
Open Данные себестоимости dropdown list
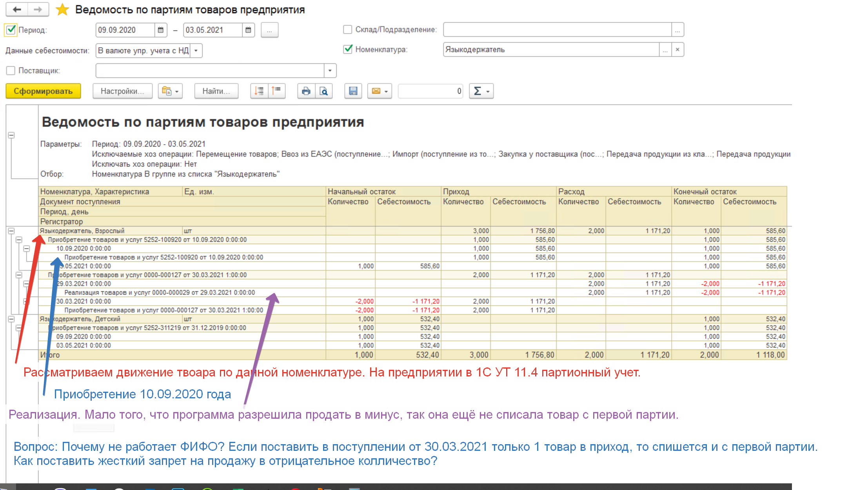click(196, 51)
